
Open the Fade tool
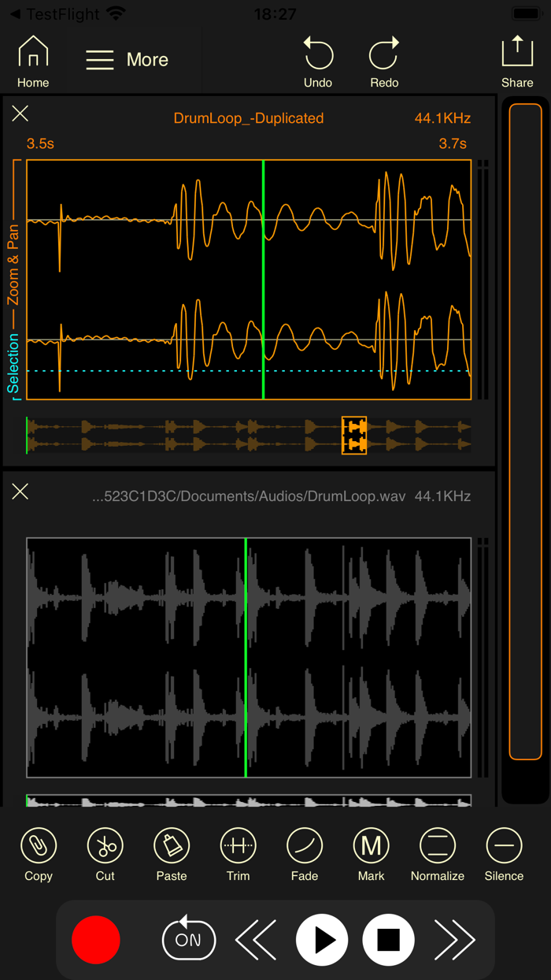tap(305, 854)
